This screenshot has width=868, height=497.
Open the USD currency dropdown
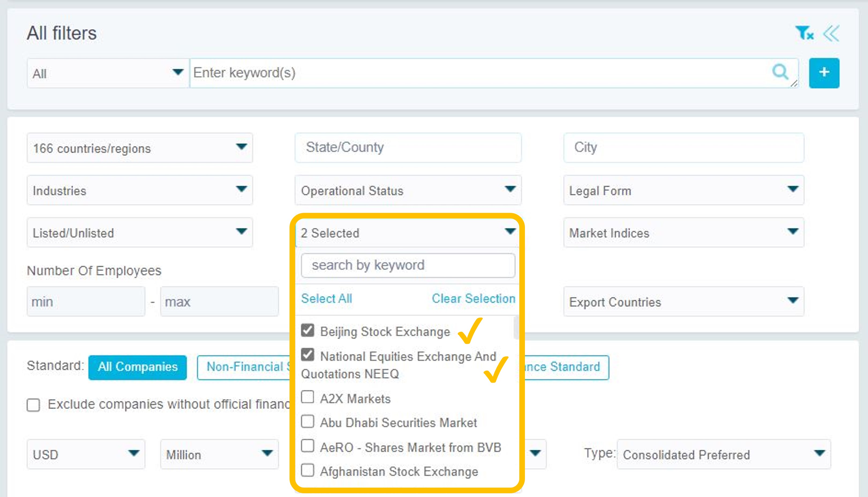click(x=86, y=454)
